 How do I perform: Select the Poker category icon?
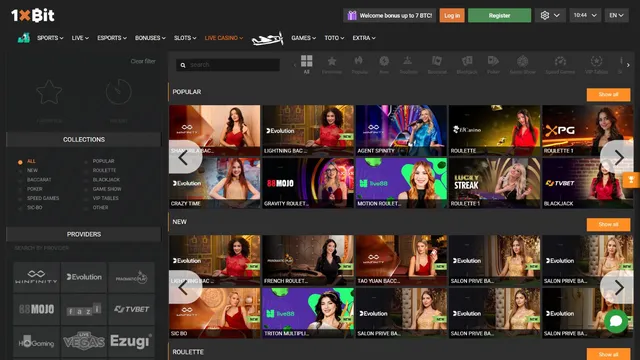click(x=493, y=64)
